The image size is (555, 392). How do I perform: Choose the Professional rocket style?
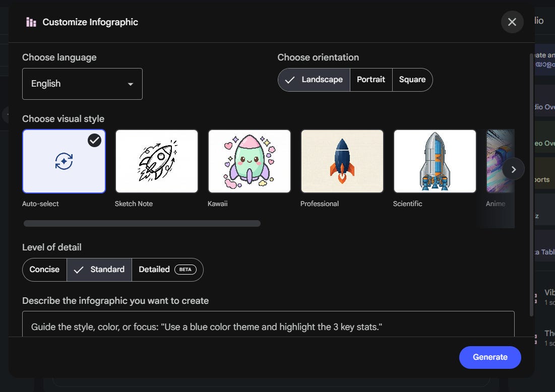click(x=342, y=161)
